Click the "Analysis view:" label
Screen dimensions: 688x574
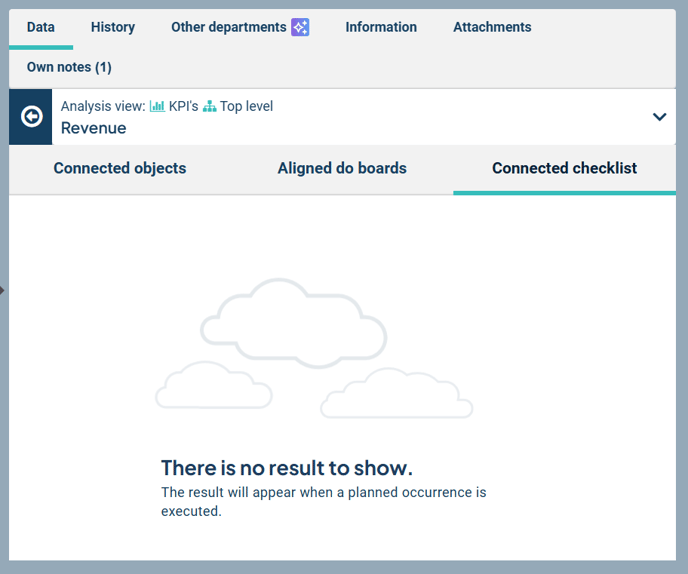(103, 106)
